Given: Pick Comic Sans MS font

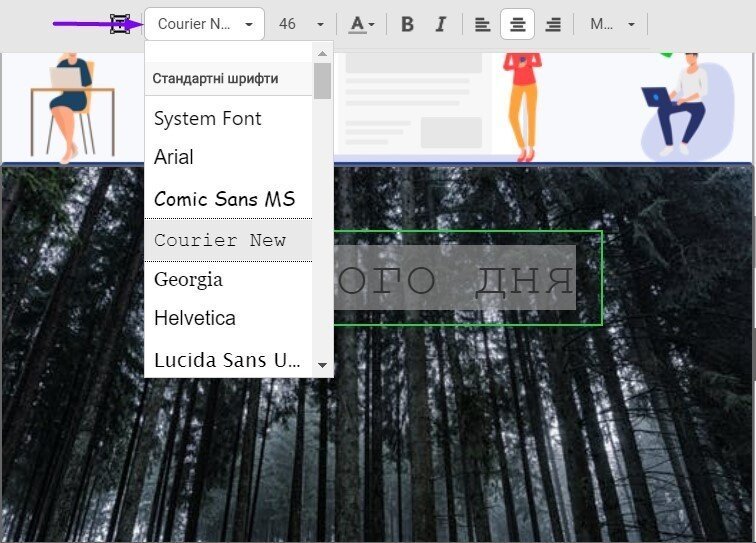Looking at the screenshot, I should pos(224,199).
